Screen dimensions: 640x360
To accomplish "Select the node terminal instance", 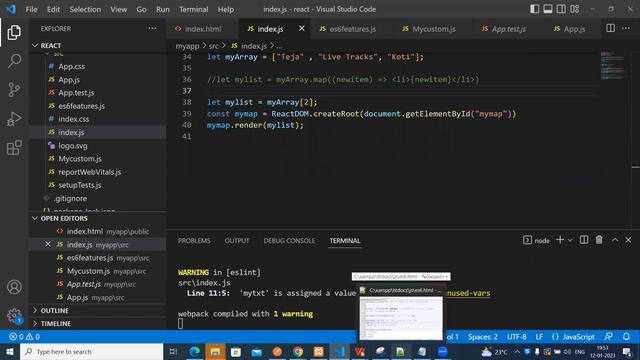I will tap(536, 240).
